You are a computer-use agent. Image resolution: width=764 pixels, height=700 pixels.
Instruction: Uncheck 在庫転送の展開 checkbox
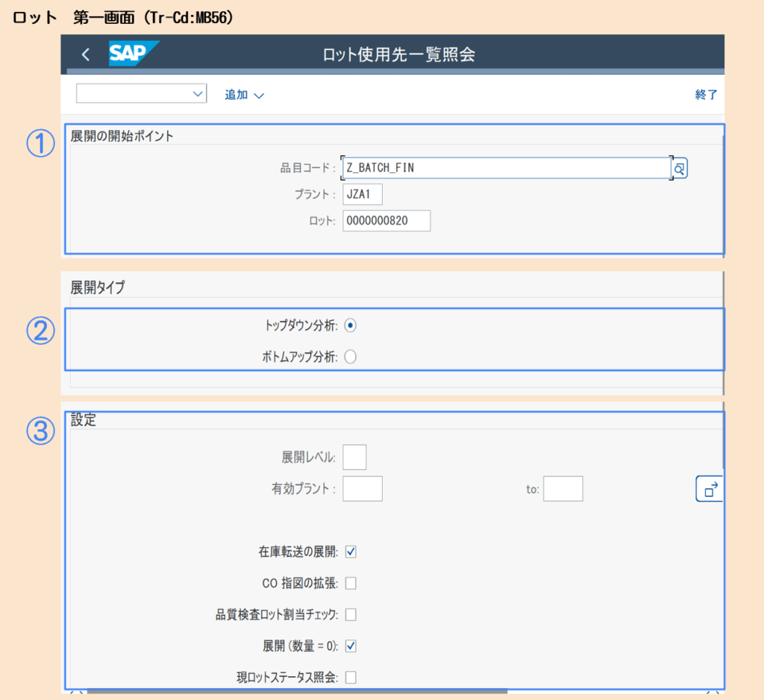351,552
